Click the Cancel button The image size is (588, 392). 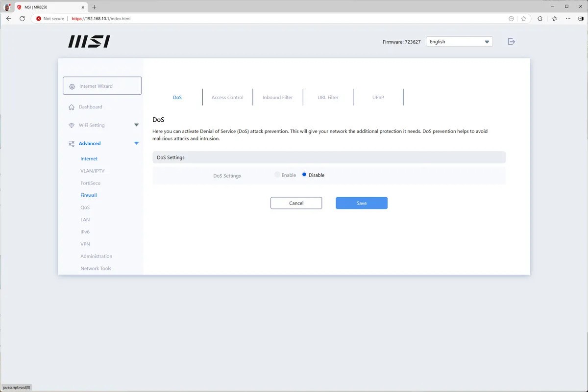click(296, 203)
